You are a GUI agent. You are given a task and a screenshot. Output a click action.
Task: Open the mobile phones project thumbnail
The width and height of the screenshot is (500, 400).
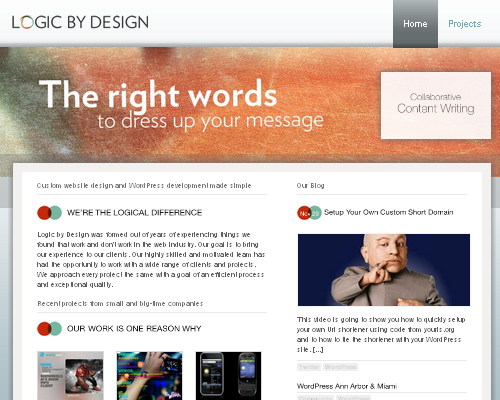tap(228, 375)
